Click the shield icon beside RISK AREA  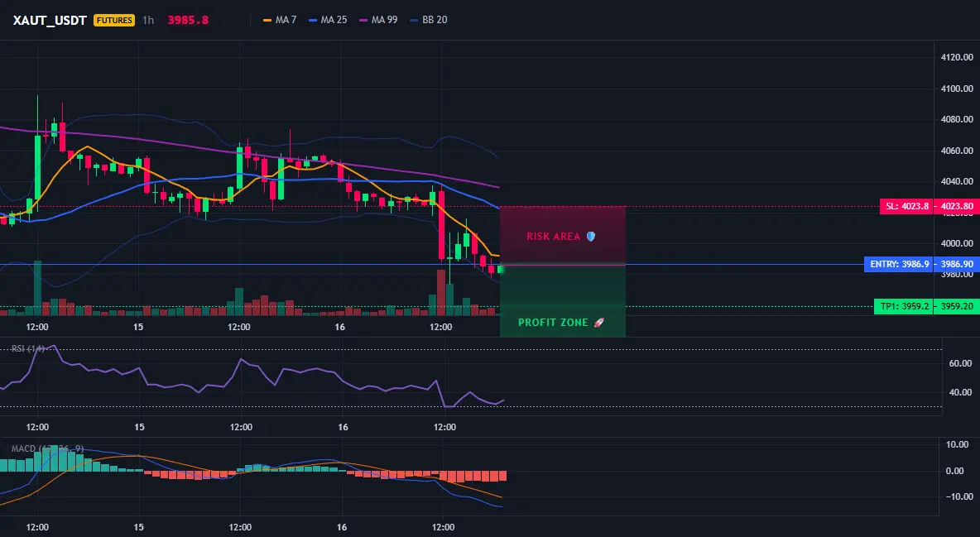click(591, 237)
